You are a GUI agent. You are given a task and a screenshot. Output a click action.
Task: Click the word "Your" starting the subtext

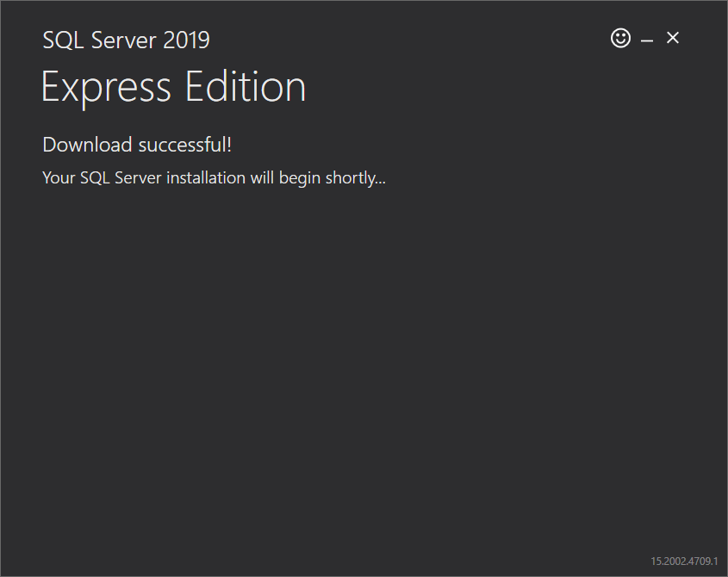pyautogui.click(x=59, y=178)
